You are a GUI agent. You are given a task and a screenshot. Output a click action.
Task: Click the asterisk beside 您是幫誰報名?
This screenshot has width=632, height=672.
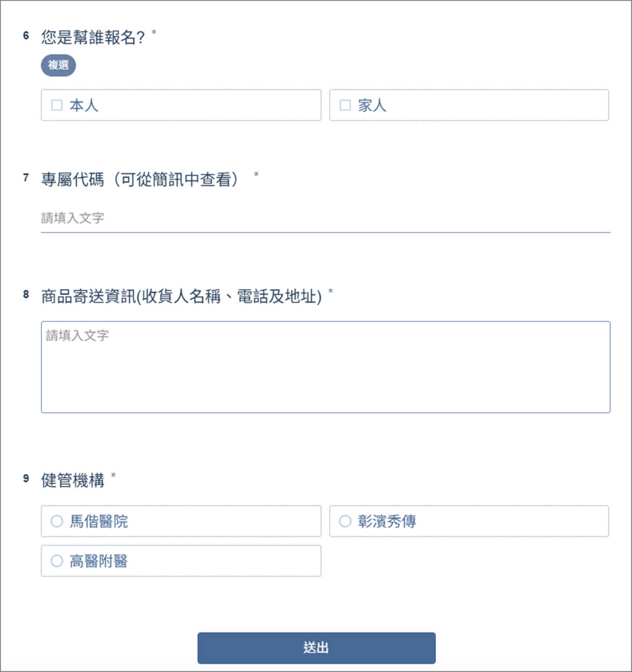pyautogui.click(x=154, y=33)
